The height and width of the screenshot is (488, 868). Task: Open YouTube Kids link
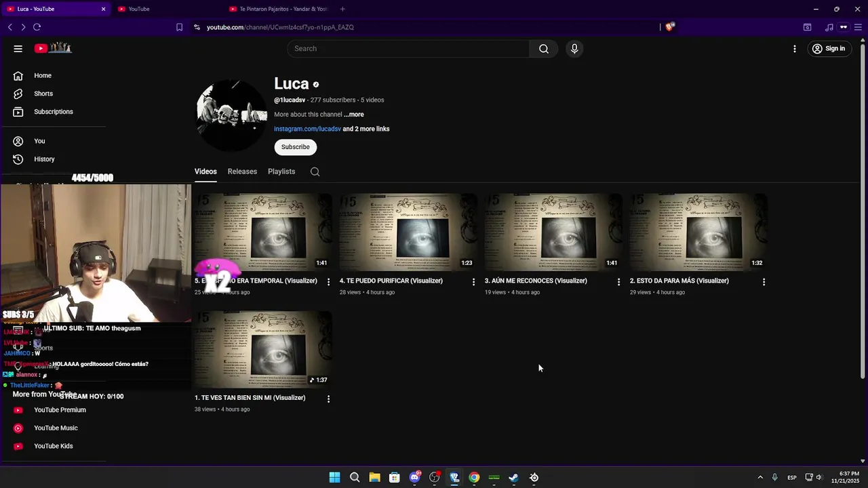pos(53,446)
